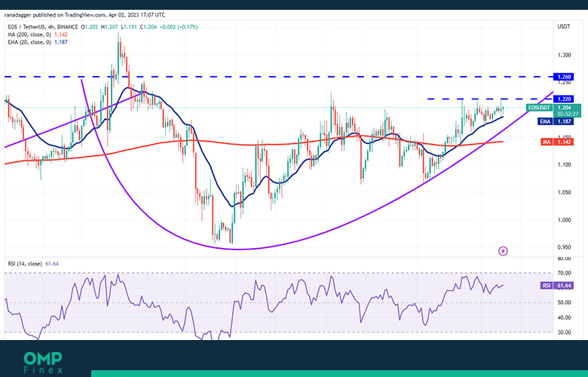The height and width of the screenshot is (377, 588).
Task: Click the RSI 61.64 axis label
Action: [557, 286]
